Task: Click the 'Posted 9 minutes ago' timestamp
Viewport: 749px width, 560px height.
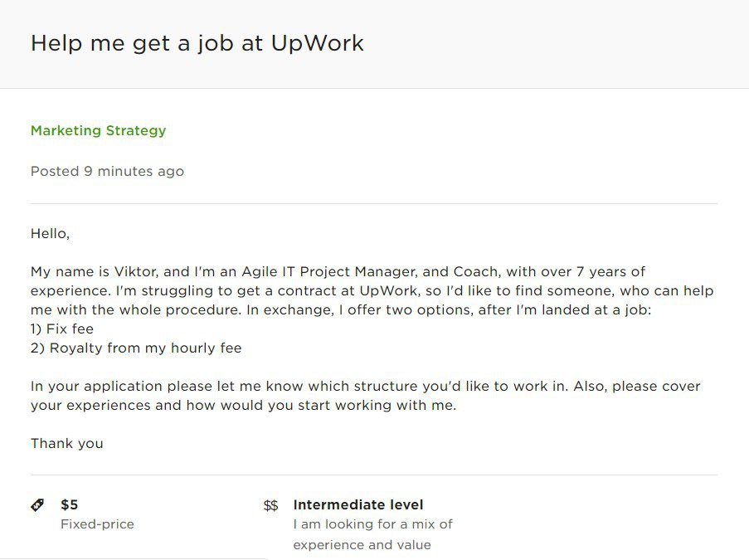Action: (107, 172)
